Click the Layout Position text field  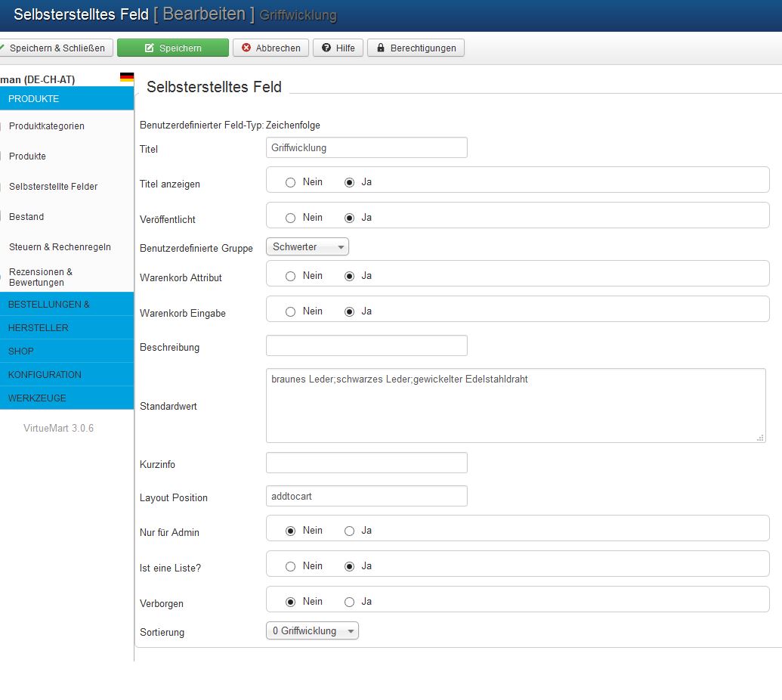pos(366,497)
